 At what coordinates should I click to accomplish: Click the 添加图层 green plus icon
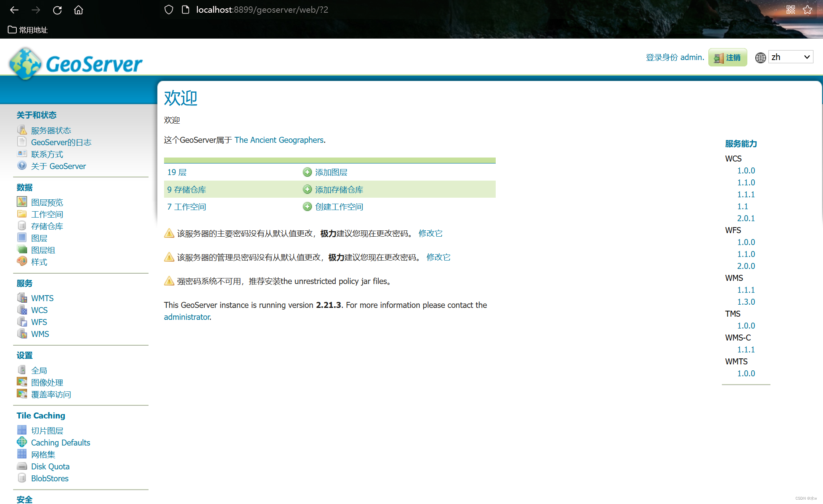click(307, 172)
